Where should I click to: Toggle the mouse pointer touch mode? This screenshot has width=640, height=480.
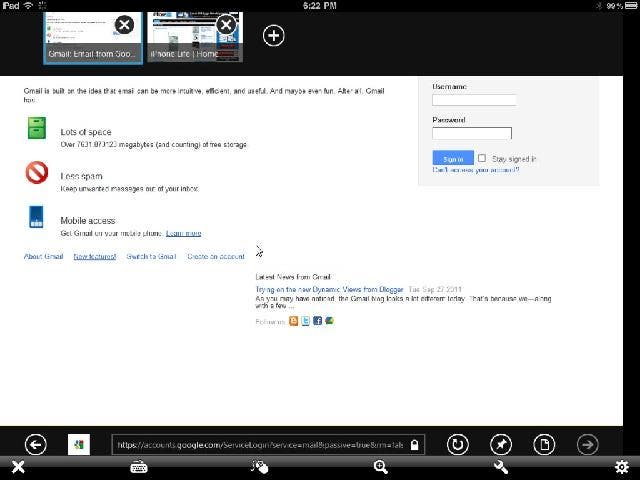260,467
